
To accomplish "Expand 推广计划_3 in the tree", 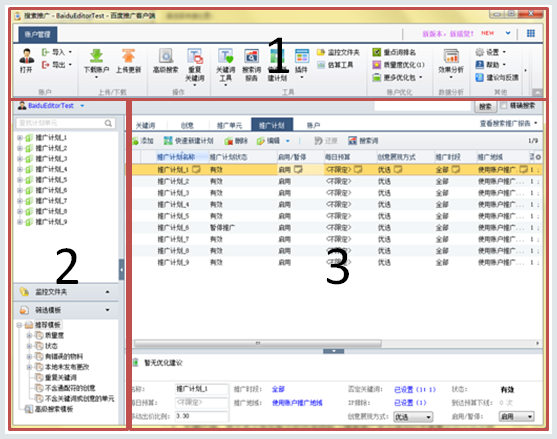I will point(20,158).
